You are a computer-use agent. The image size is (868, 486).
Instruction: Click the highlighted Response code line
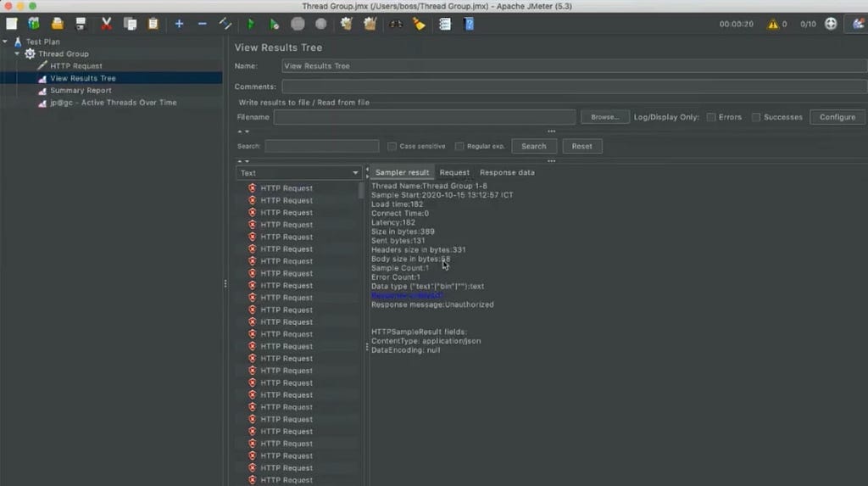tap(406, 295)
